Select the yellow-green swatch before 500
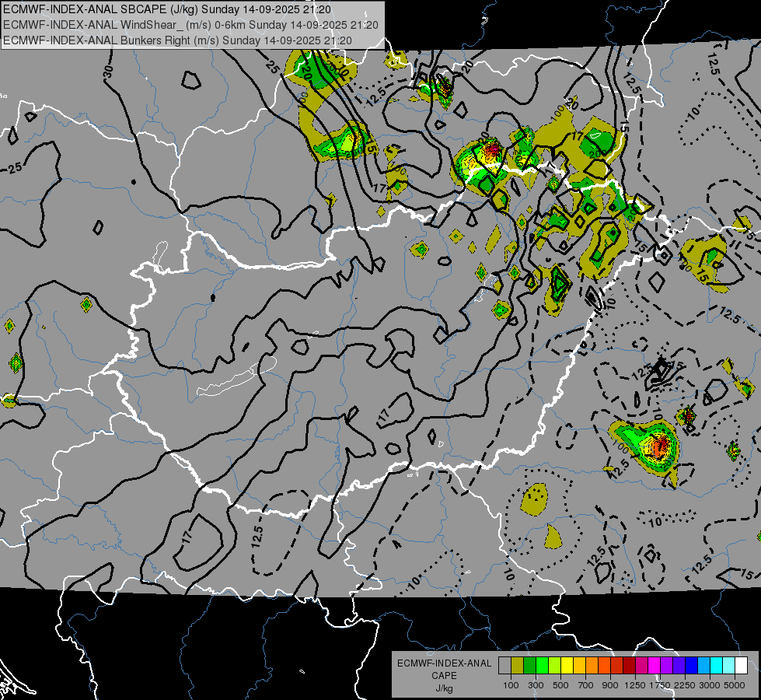Image resolution: width=761 pixels, height=700 pixels. 555,666
